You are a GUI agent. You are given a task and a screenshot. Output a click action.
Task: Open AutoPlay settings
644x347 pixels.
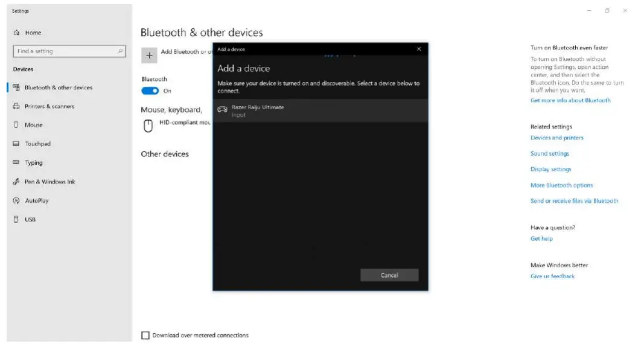point(37,200)
